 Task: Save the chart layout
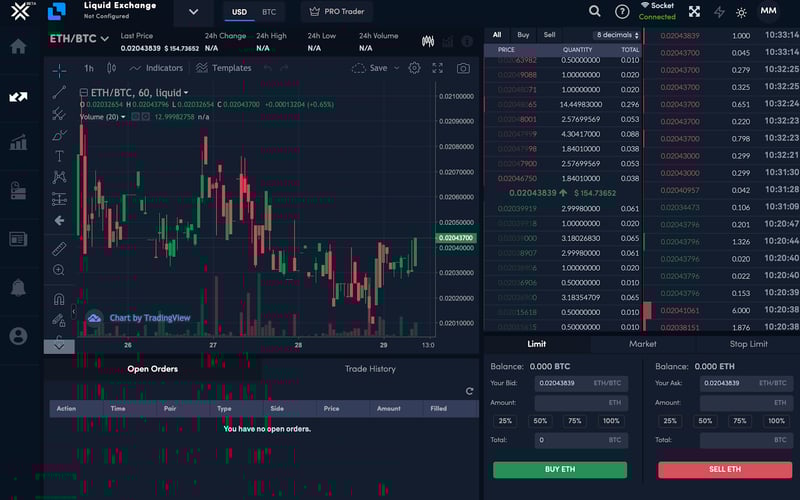[x=370, y=68]
